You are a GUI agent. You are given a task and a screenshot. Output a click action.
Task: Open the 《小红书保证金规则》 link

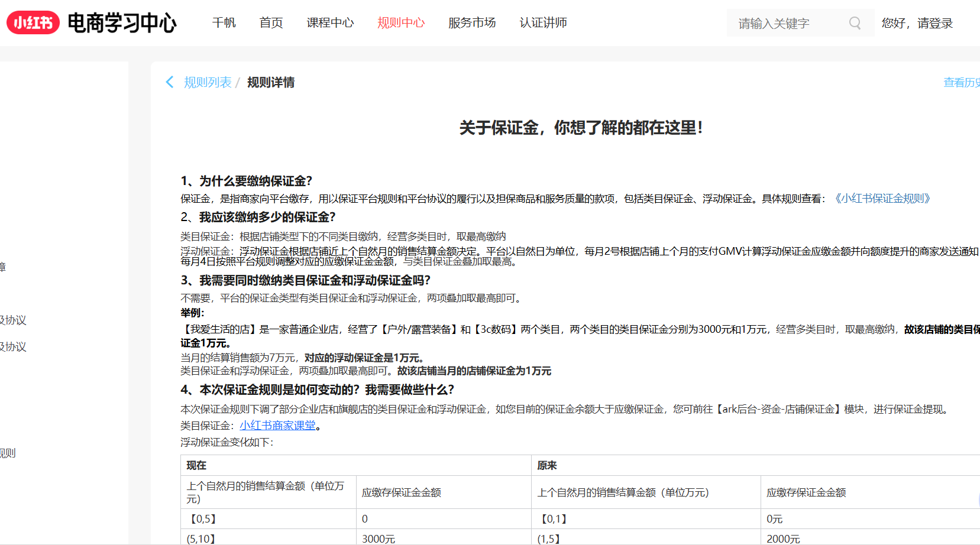pos(881,199)
